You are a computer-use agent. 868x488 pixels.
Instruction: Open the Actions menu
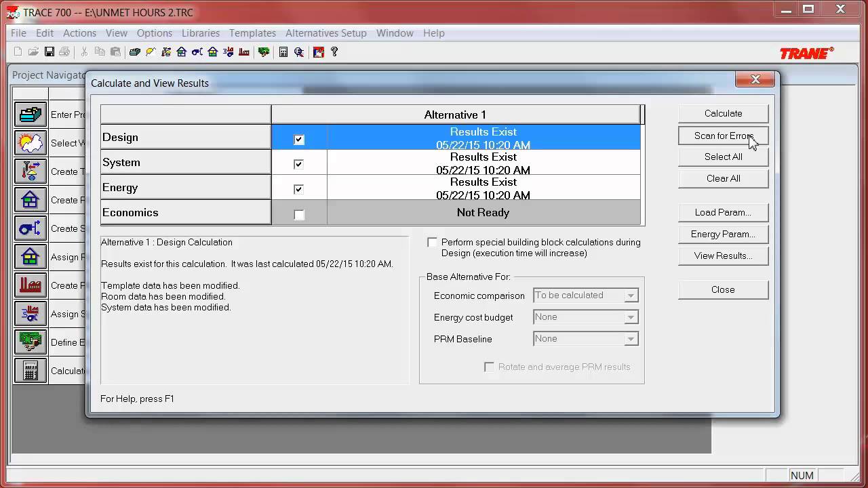(x=79, y=33)
